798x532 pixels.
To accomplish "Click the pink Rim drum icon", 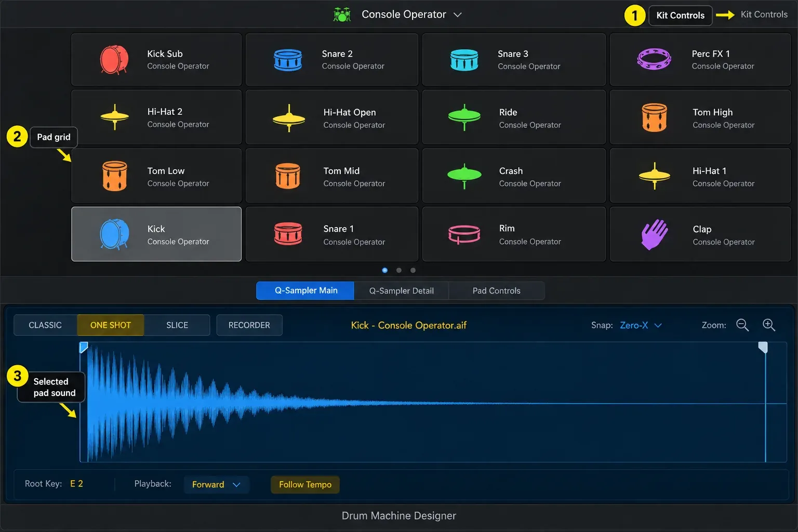I will [464, 234].
